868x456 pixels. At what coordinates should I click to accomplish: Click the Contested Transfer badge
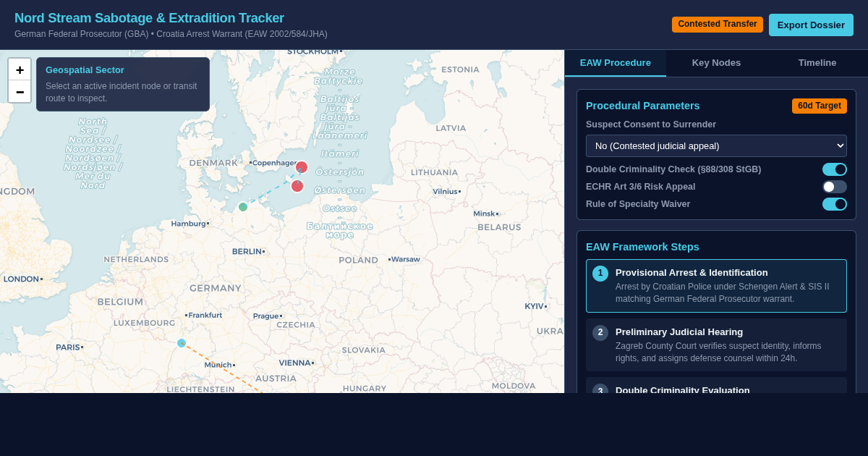coord(718,25)
